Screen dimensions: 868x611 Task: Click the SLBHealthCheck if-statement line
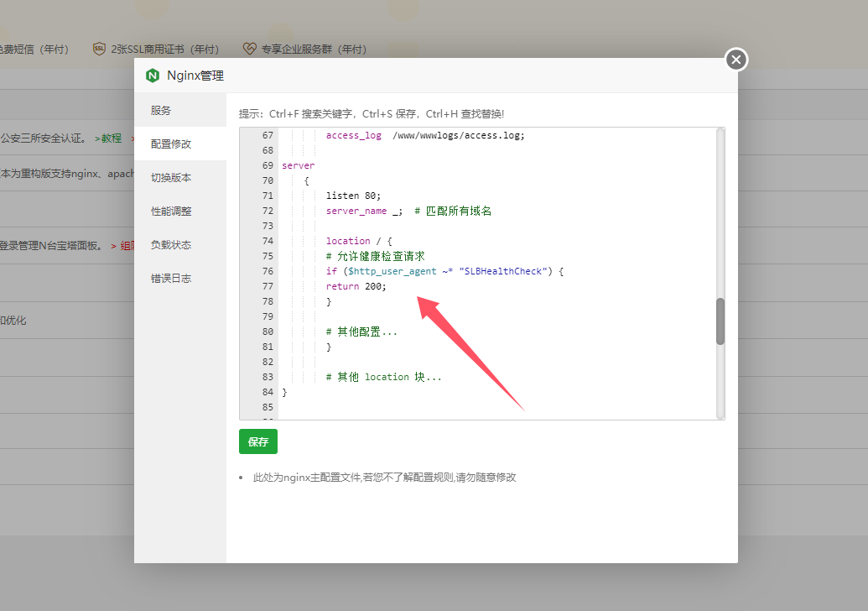[x=444, y=271]
